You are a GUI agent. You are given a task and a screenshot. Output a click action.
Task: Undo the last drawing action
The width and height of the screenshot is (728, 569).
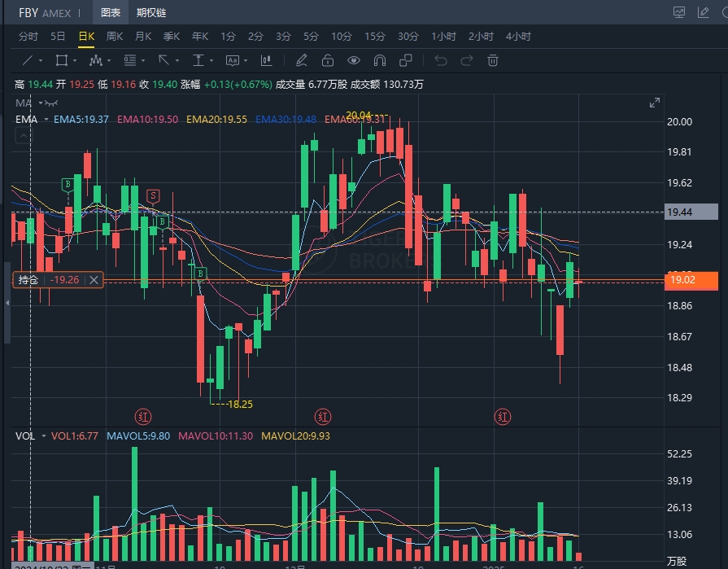pyautogui.click(x=441, y=60)
